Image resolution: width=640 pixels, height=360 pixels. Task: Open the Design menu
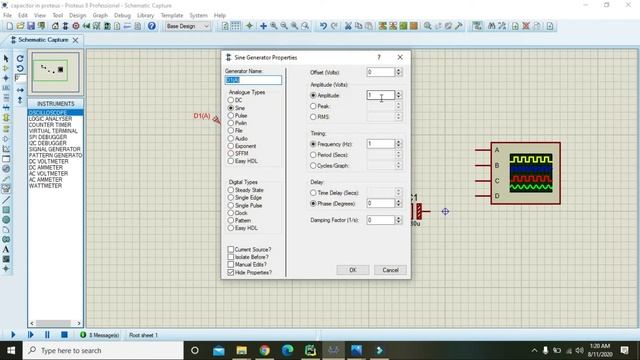(78, 15)
